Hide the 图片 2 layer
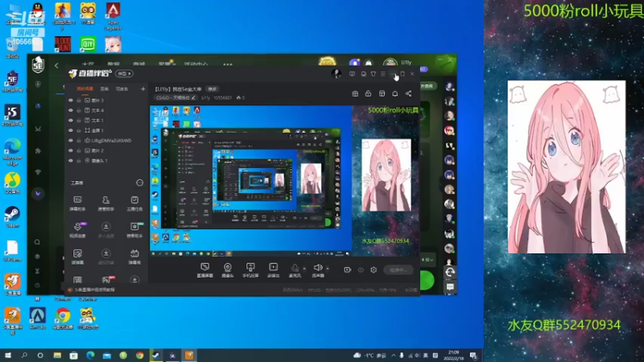The width and height of the screenshot is (644, 362). tap(71, 150)
